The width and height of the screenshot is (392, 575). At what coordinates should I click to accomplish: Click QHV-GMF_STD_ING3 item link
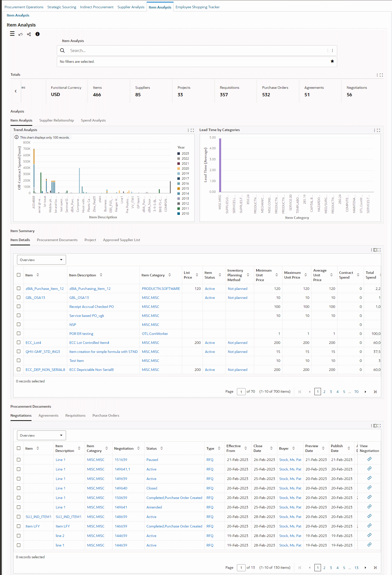click(x=43, y=352)
